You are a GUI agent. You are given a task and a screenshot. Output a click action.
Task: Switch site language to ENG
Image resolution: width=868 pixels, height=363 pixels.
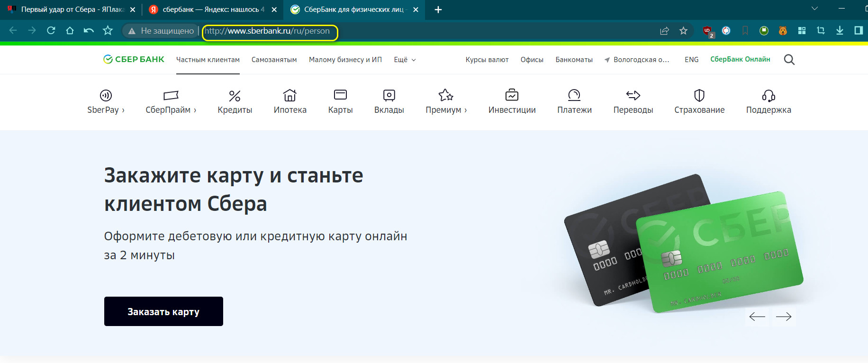692,60
